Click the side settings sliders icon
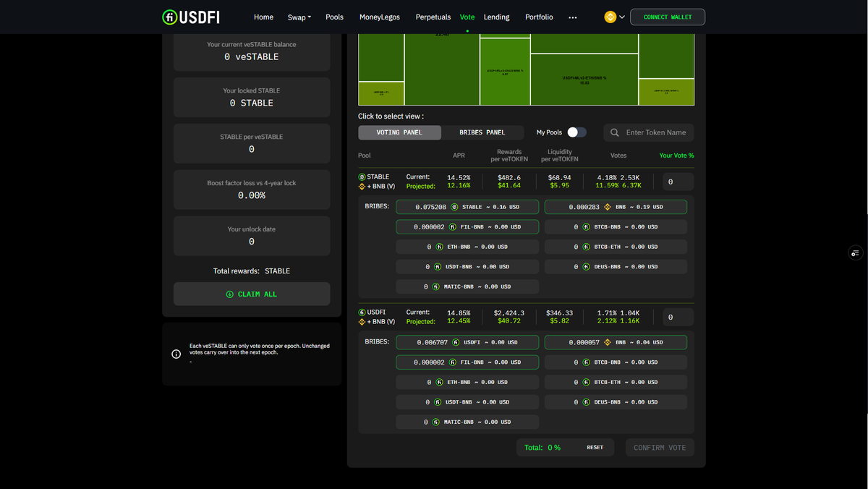868x489 pixels. pyautogui.click(x=855, y=253)
